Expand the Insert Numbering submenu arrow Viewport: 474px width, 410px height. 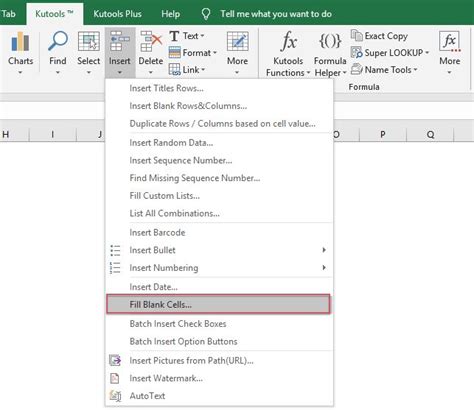click(324, 267)
